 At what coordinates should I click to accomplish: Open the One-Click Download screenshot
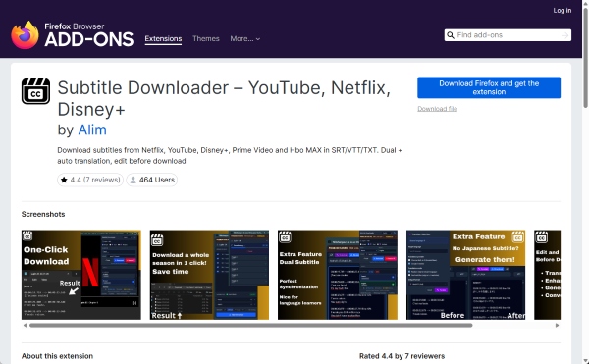coord(81,275)
